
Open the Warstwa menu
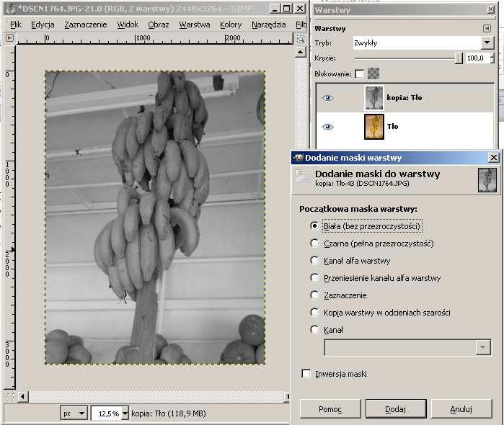(x=195, y=24)
